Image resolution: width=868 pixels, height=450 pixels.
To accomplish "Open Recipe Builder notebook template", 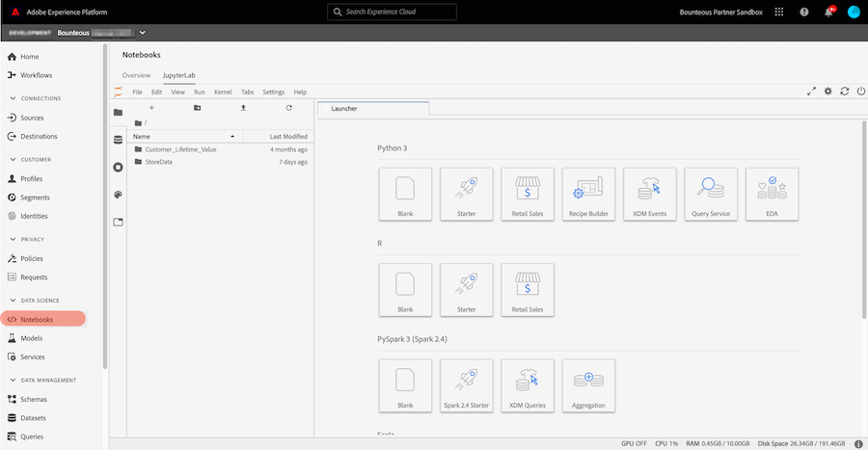I will point(588,194).
